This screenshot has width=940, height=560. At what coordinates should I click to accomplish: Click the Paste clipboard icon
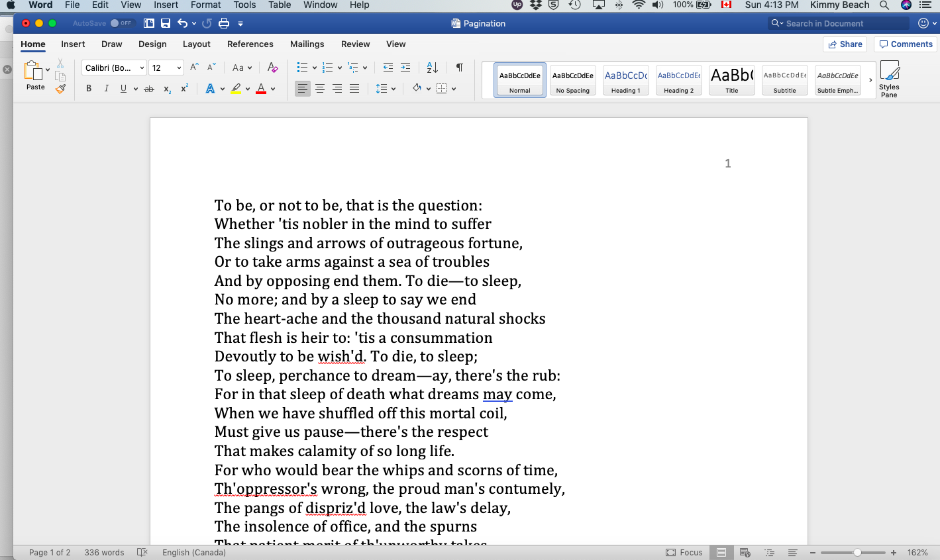click(x=33, y=70)
